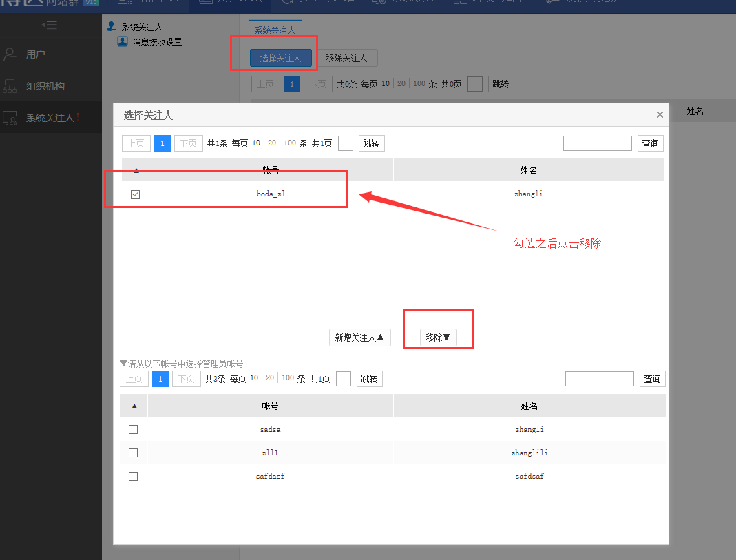Click the 选择关注人 button

[280, 59]
